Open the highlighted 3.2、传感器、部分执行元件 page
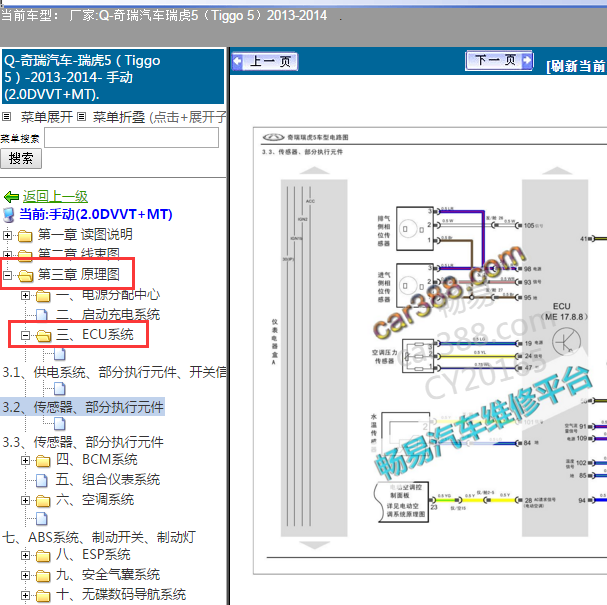The height and width of the screenshot is (605, 607). pyautogui.click(x=83, y=407)
